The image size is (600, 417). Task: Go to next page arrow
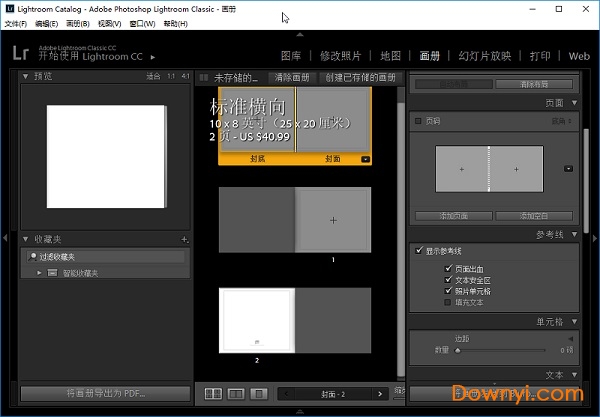tap(382, 394)
